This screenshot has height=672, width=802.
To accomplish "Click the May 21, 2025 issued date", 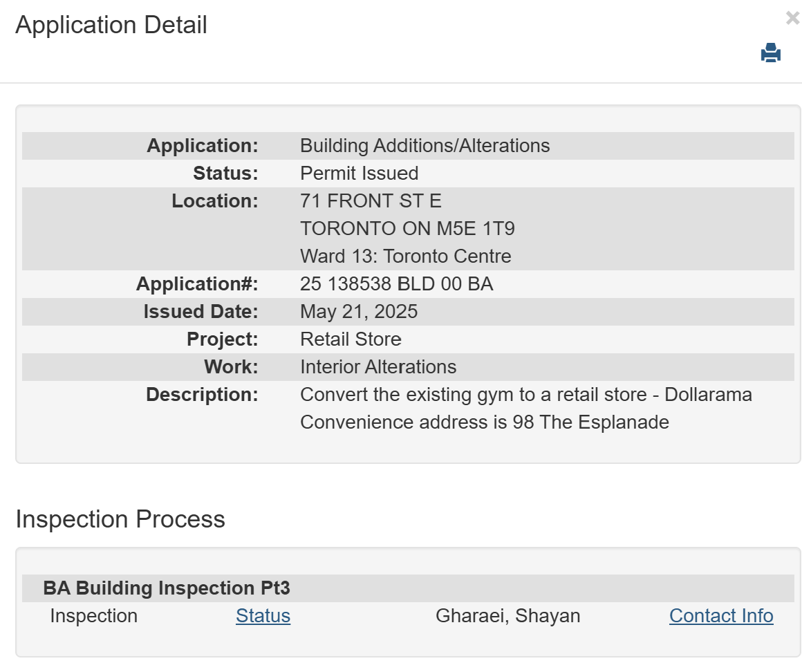I will point(359,312).
